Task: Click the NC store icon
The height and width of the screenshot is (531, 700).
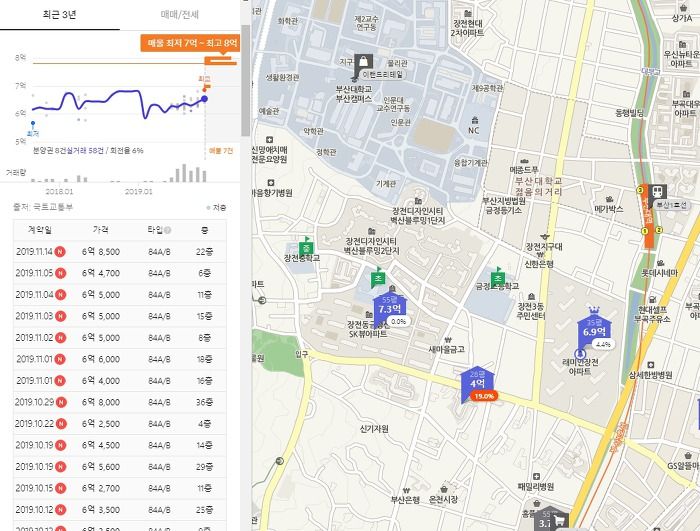Action: [475, 120]
